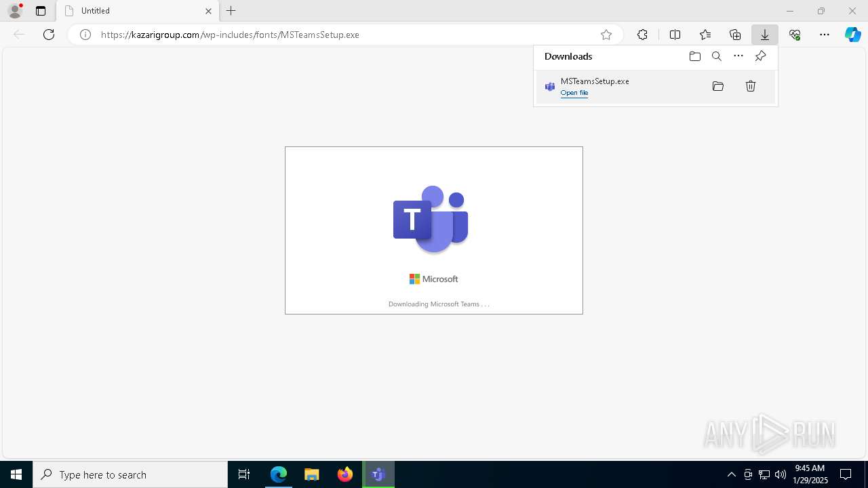The image size is (868, 488).
Task: Click the 'Downloading Microsoft Teams' text
Action: [x=439, y=304]
